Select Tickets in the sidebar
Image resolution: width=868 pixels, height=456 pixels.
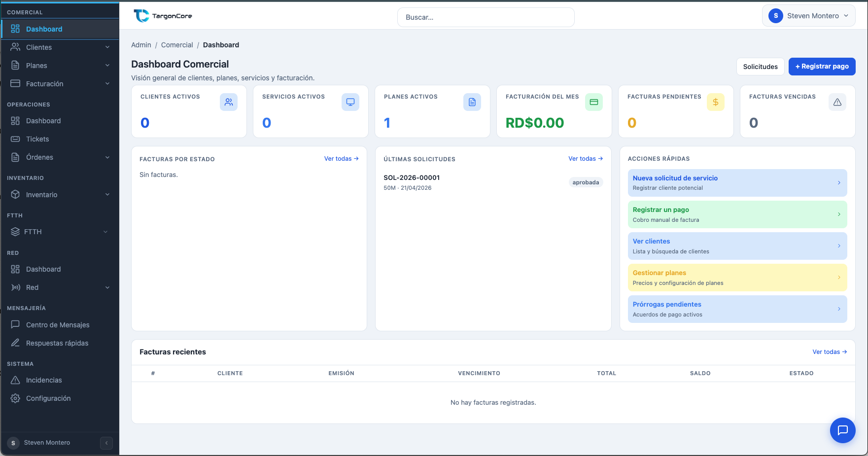click(60, 139)
